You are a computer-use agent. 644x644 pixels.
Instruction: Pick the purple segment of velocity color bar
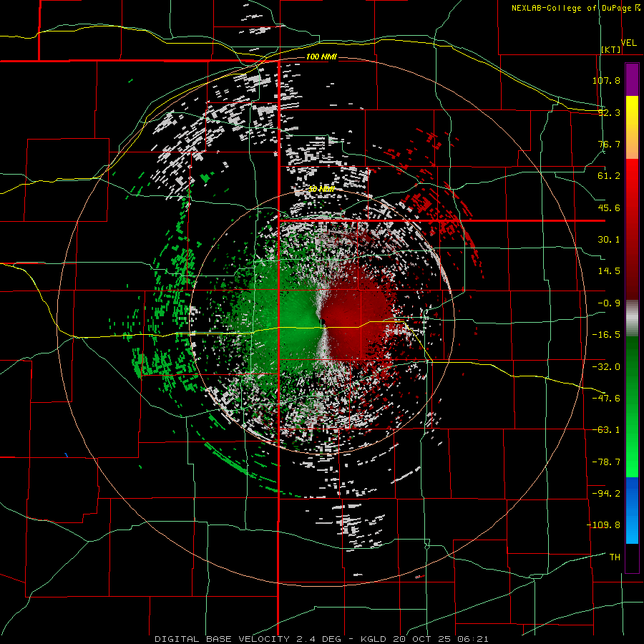pos(632,79)
